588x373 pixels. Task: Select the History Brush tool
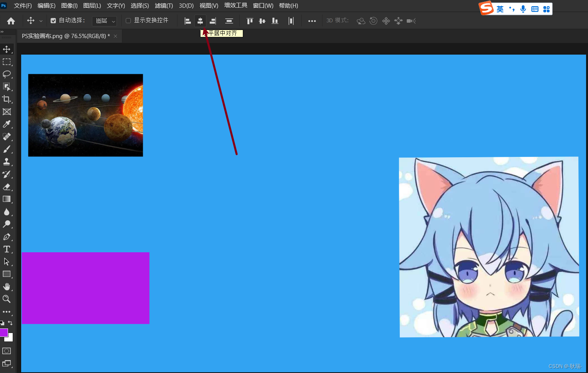(7, 174)
